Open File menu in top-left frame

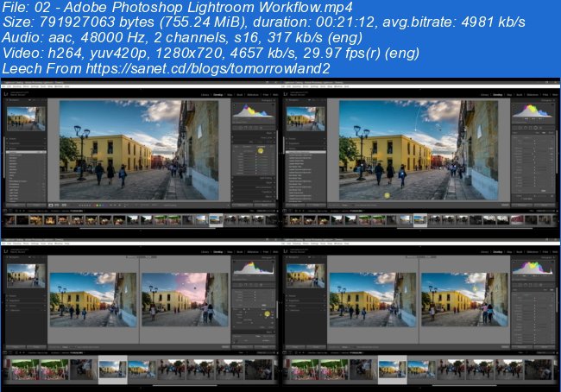(4, 86)
